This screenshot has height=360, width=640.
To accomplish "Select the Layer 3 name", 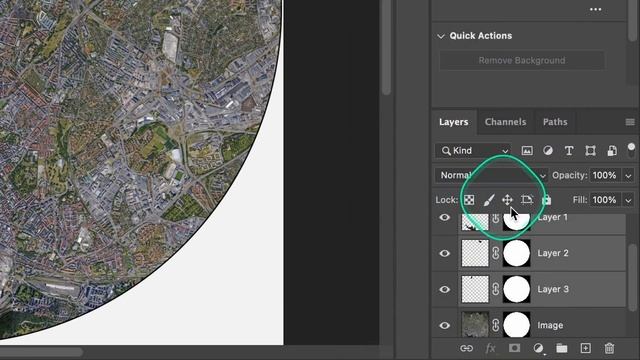I will click(553, 289).
